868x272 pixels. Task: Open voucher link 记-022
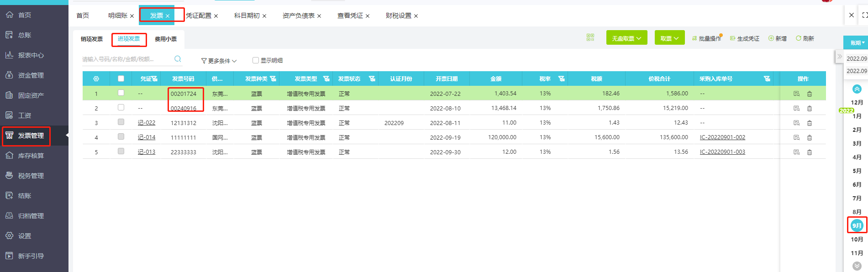click(x=147, y=123)
